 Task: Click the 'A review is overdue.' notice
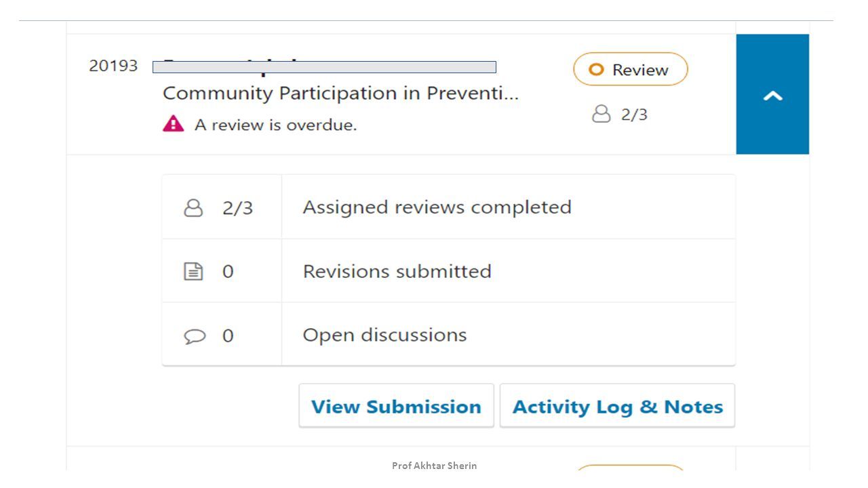coord(275,125)
